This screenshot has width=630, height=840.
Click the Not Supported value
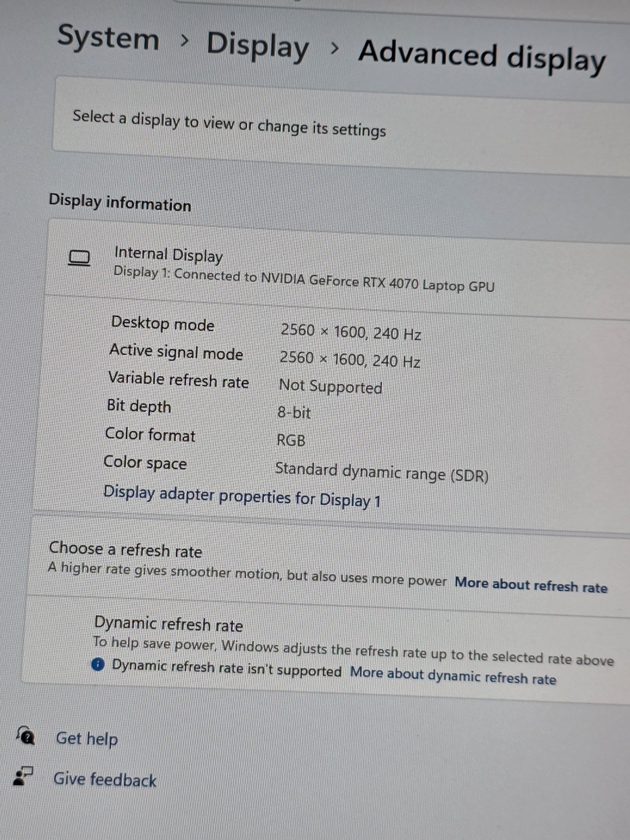[x=331, y=386]
